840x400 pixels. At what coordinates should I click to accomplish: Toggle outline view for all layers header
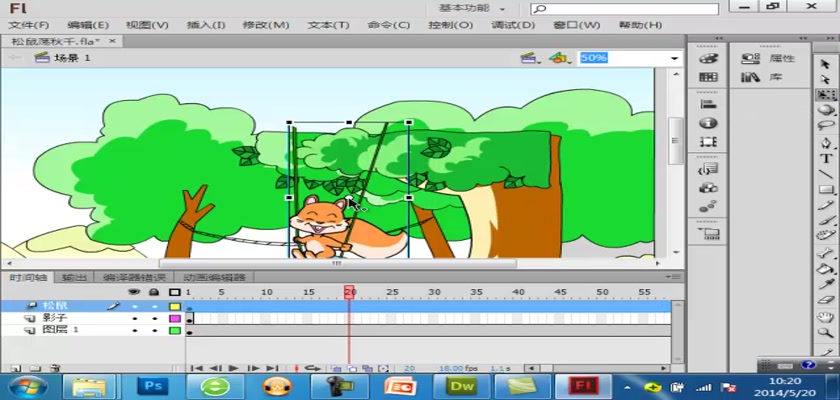pyautogui.click(x=175, y=292)
